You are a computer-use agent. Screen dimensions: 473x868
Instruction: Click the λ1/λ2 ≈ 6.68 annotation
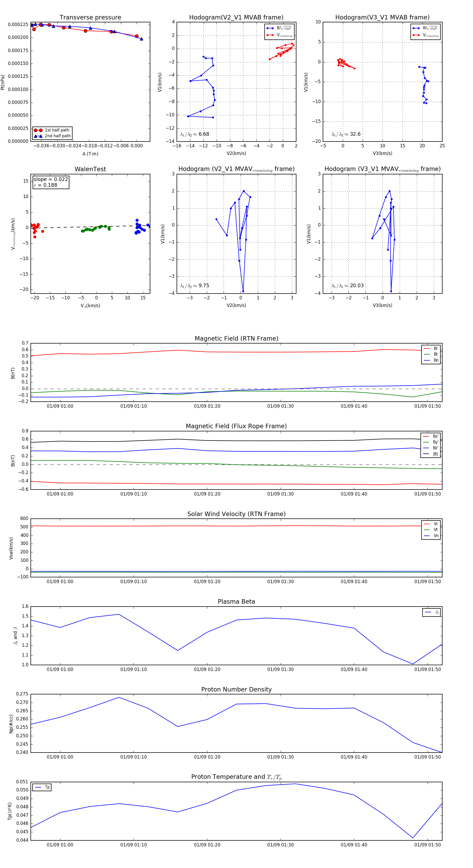click(194, 134)
